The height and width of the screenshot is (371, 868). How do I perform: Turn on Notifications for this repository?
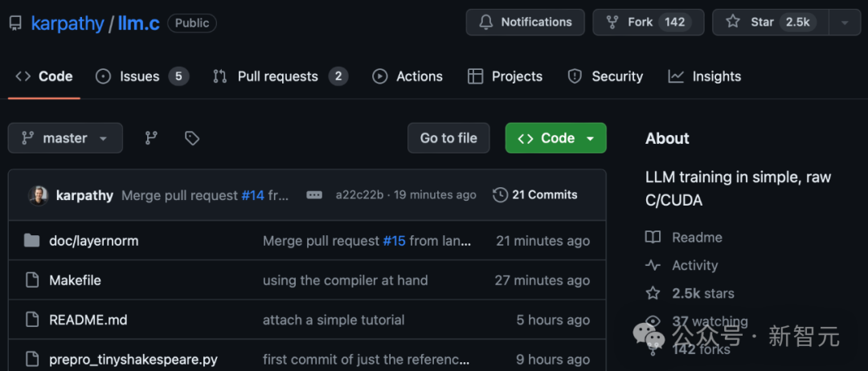point(526,22)
